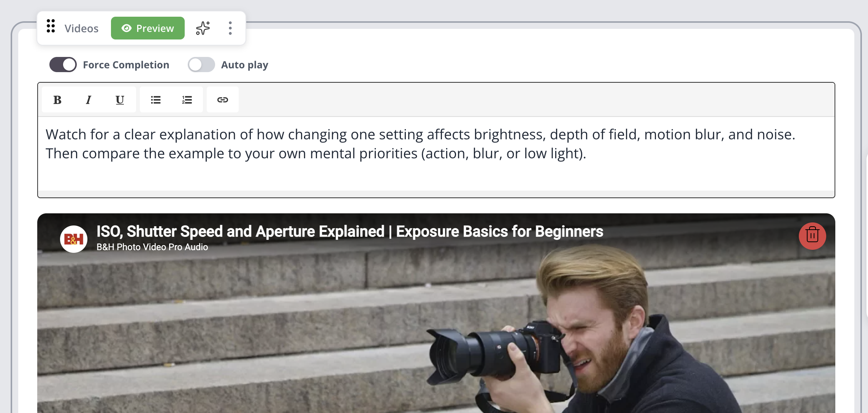
Task: Open the three-dot more options menu
Action: 230,28
